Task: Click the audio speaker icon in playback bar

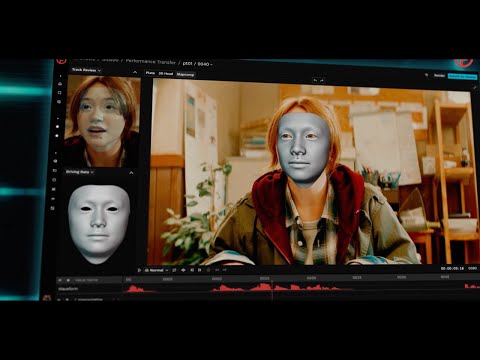Action: [183, 270]
